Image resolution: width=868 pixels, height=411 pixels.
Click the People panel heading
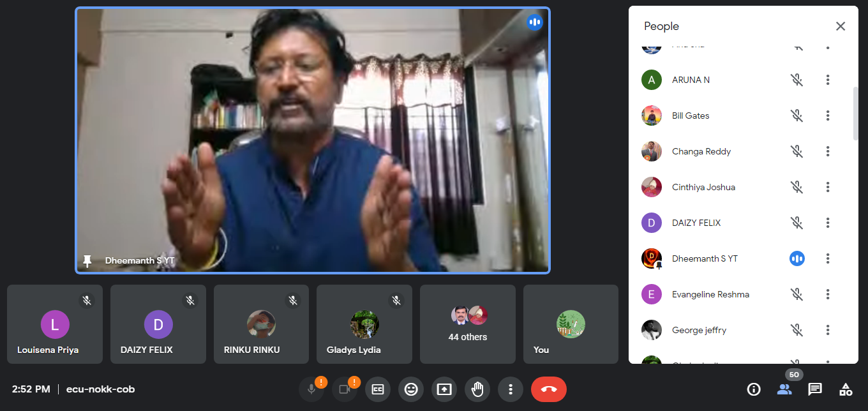pyautogui.click(x=661, y=26)
